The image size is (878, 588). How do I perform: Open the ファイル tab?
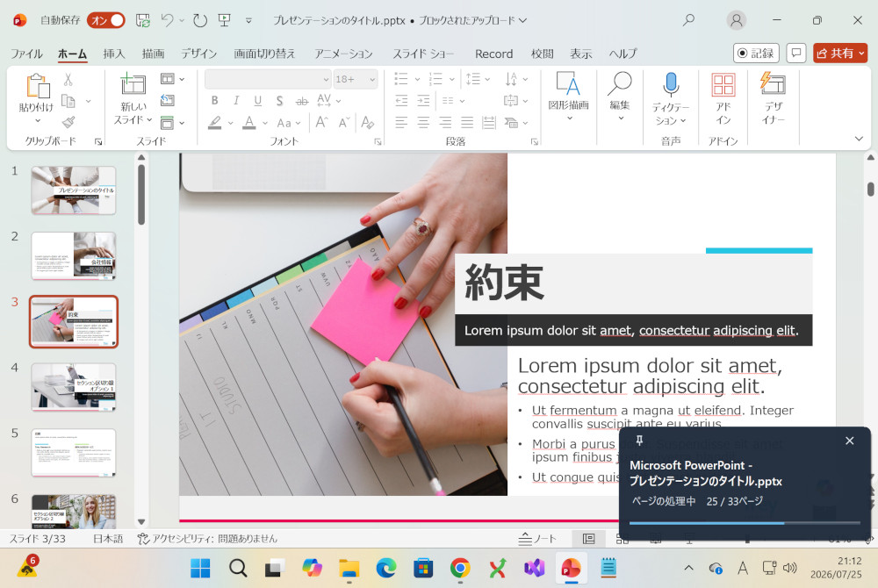click(26, 54)
